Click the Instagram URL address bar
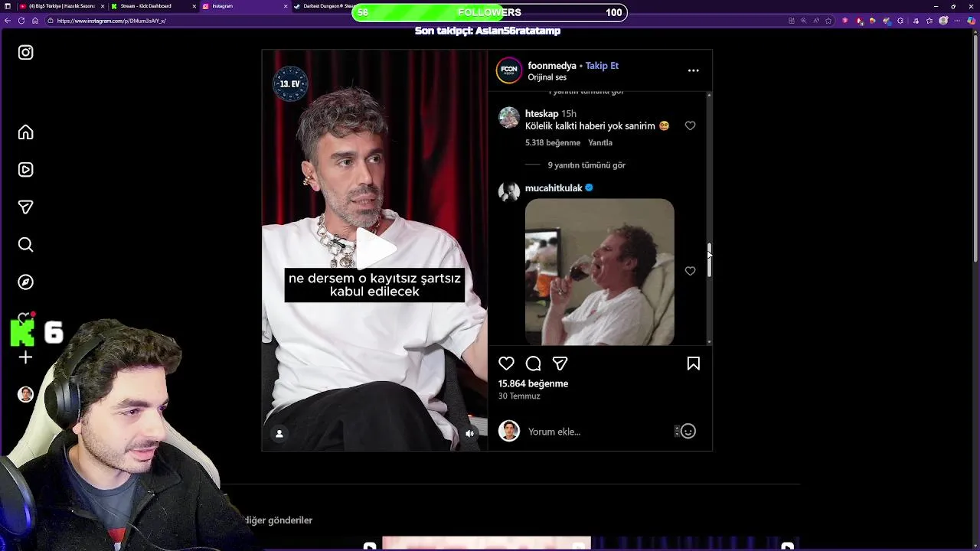Screen dimensions: 980x551 pos(413,21)
